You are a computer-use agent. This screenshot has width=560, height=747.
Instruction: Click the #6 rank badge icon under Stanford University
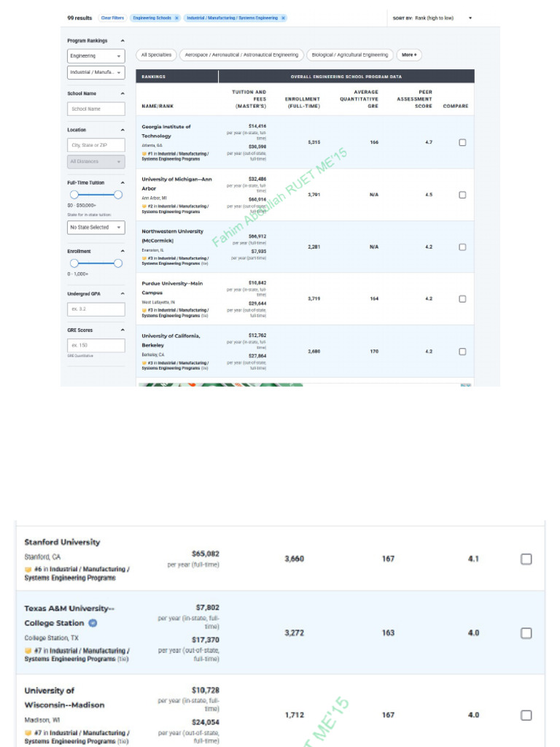(x=28, y=569)
